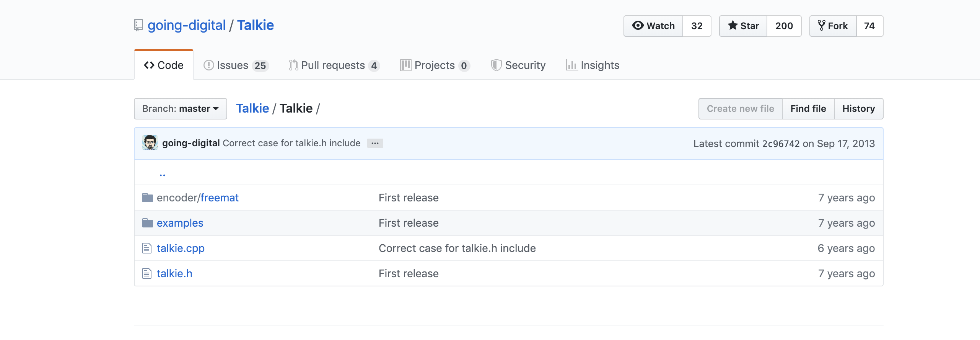This screenshot has width=980, height=340.
Task: Click the Issues count badge 25
Action: (x=260, y=66)
